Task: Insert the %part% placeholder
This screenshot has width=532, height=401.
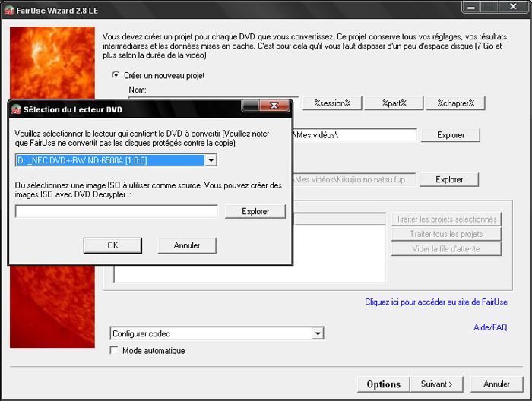Action: [394, 103]
